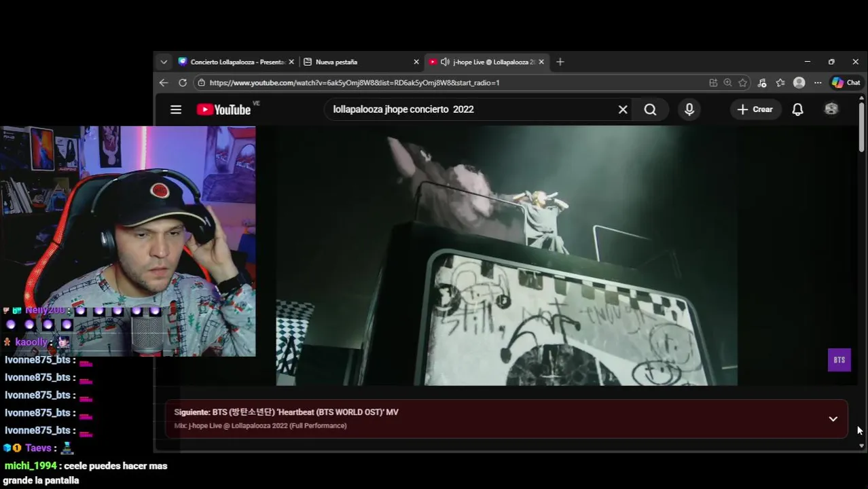The height and width of the screenshot is (489, 868).
Task: Restore down the browser window
Action: (x=831, y=62)
